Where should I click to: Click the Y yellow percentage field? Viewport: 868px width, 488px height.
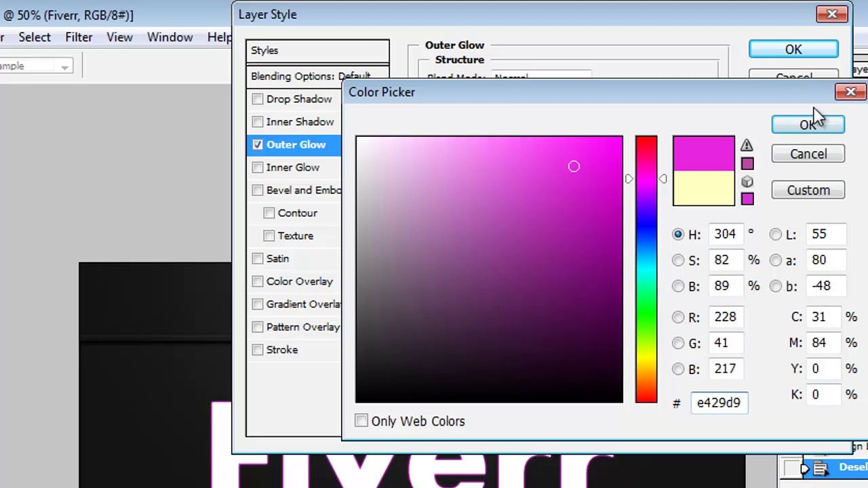pyautogui.click(x=823, y=369)
